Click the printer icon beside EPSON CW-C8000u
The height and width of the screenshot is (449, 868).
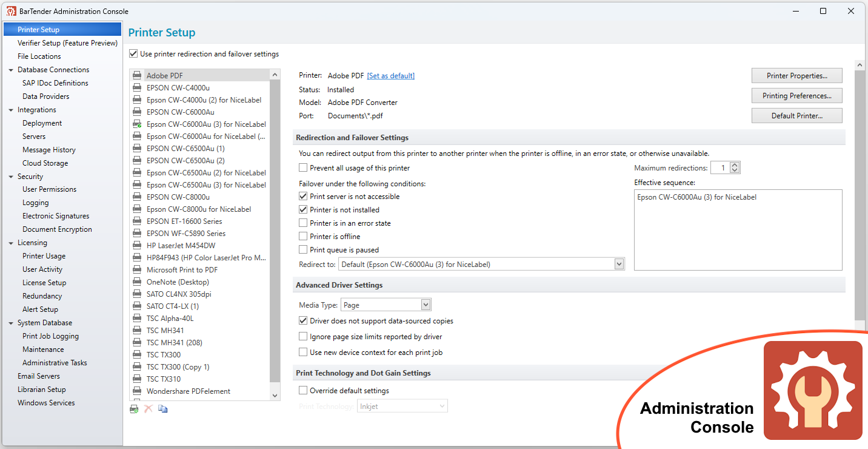pyautogui.click(x=137, y=197)
